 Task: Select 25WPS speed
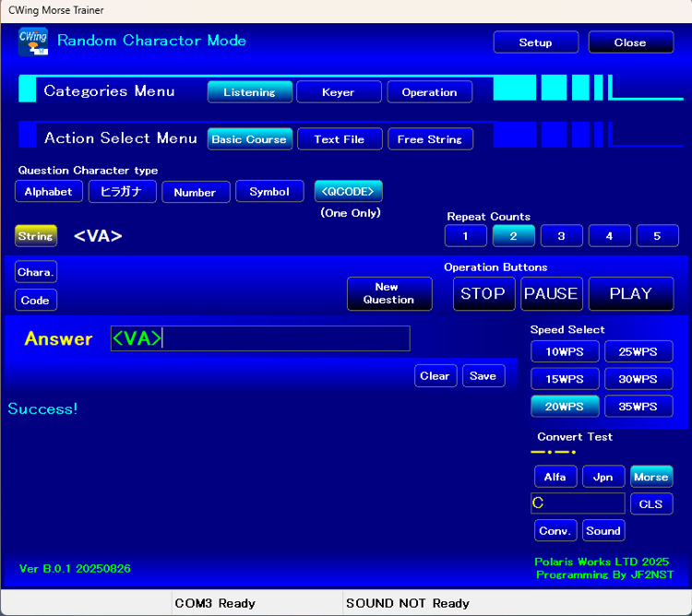click(x=638, y=351)
